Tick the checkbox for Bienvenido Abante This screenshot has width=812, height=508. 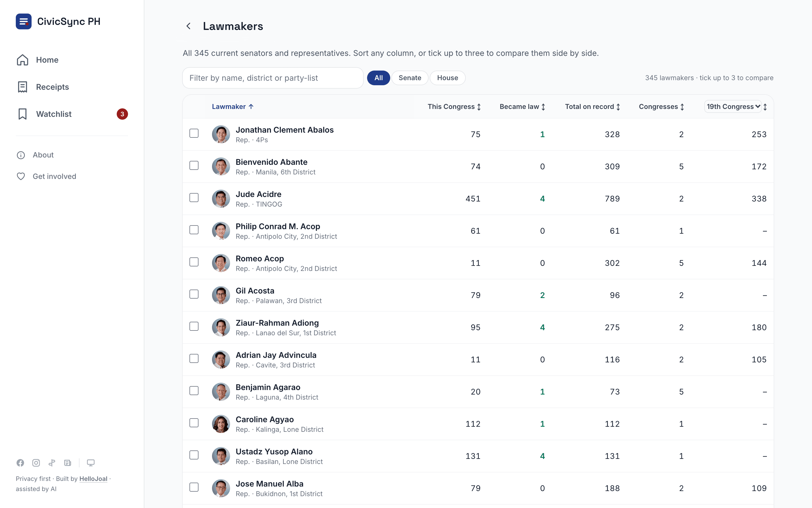point(194,165)
